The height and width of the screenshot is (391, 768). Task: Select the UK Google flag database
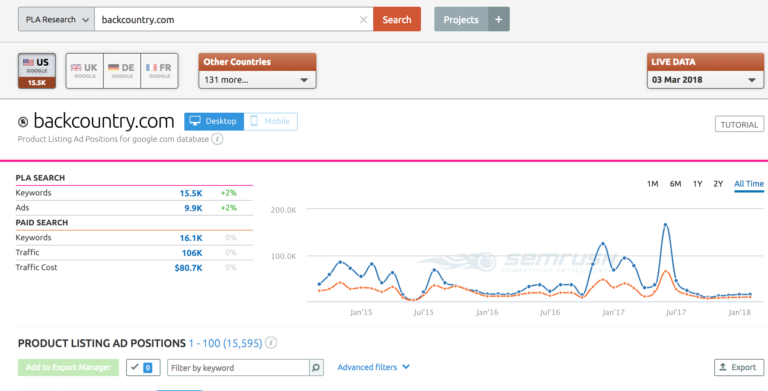[x=85, y=71]
